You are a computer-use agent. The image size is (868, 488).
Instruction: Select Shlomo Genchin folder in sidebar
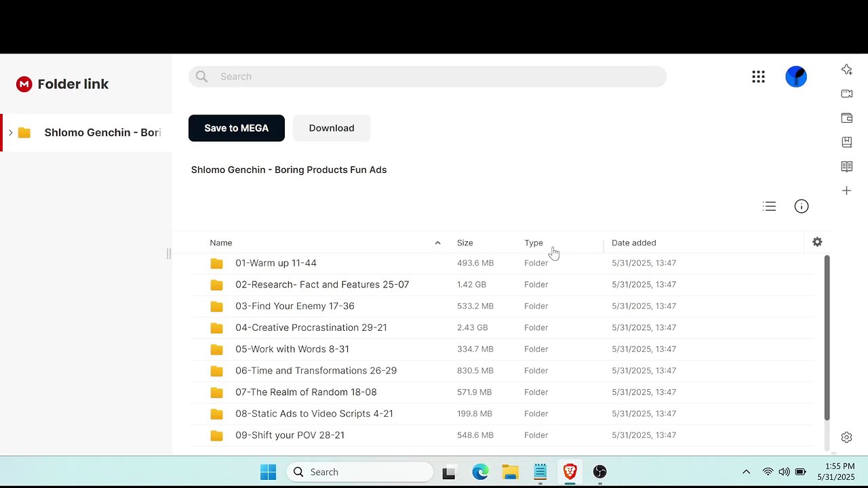pos(87,132)
